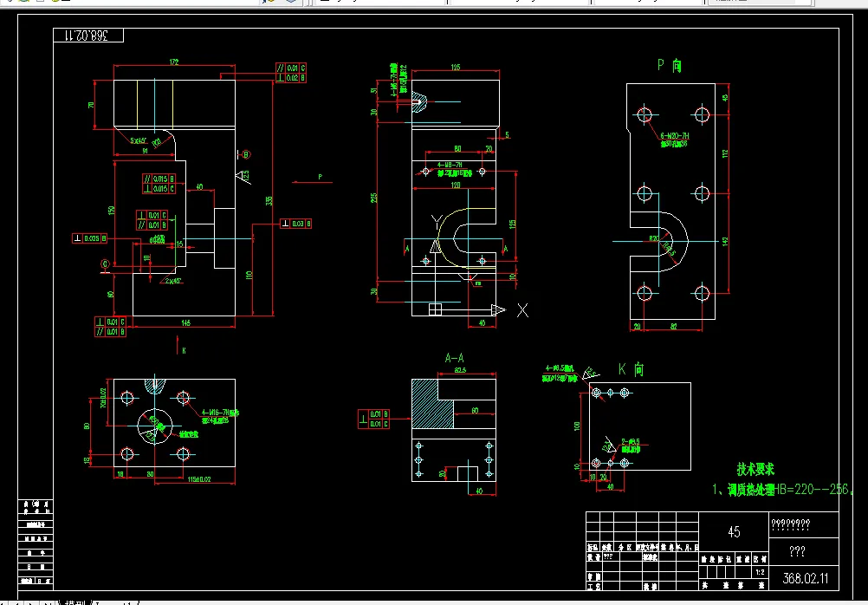The height and width of the screenshot is (605, 868).
Task: Pick the 150 vertical dimension in front view
Action: pyautogui.click(x=112, y=211)
